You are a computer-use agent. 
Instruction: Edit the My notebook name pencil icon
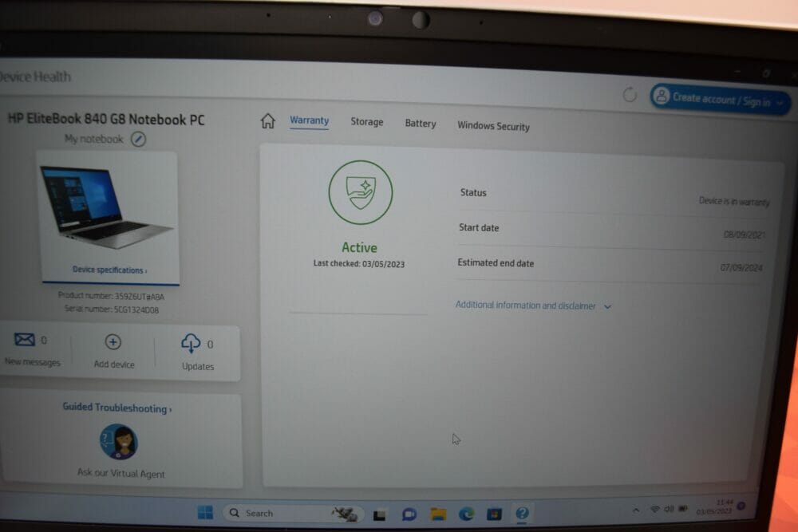pos(138,139)
